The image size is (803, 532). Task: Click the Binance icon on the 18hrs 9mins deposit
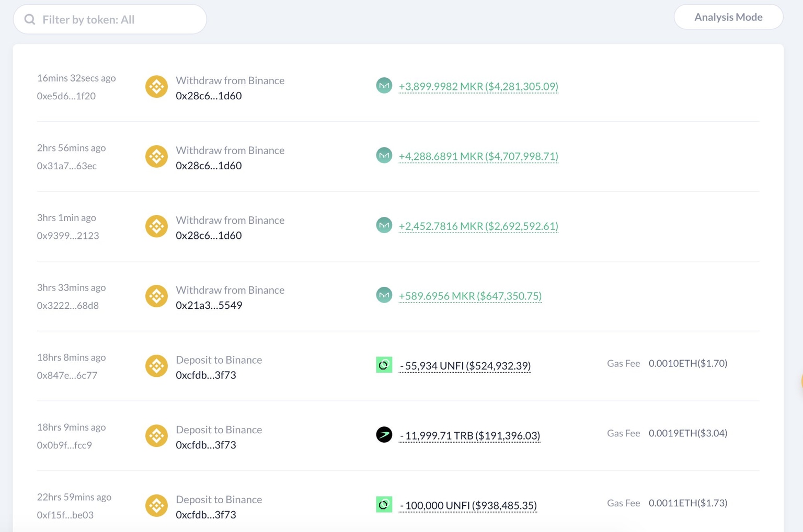tap(156, 435)
